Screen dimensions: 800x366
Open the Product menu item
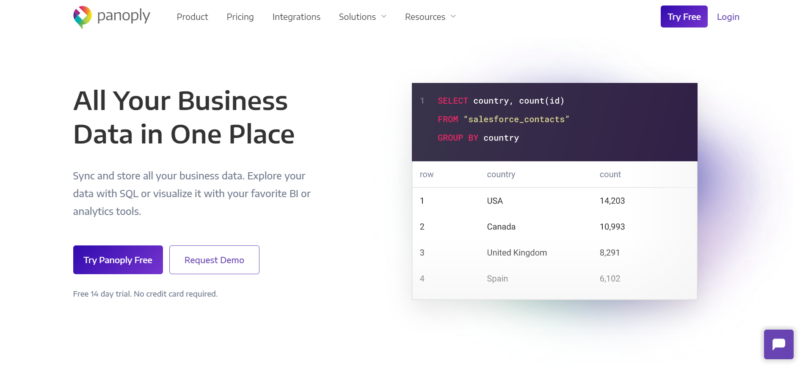[x=192, y=17]
